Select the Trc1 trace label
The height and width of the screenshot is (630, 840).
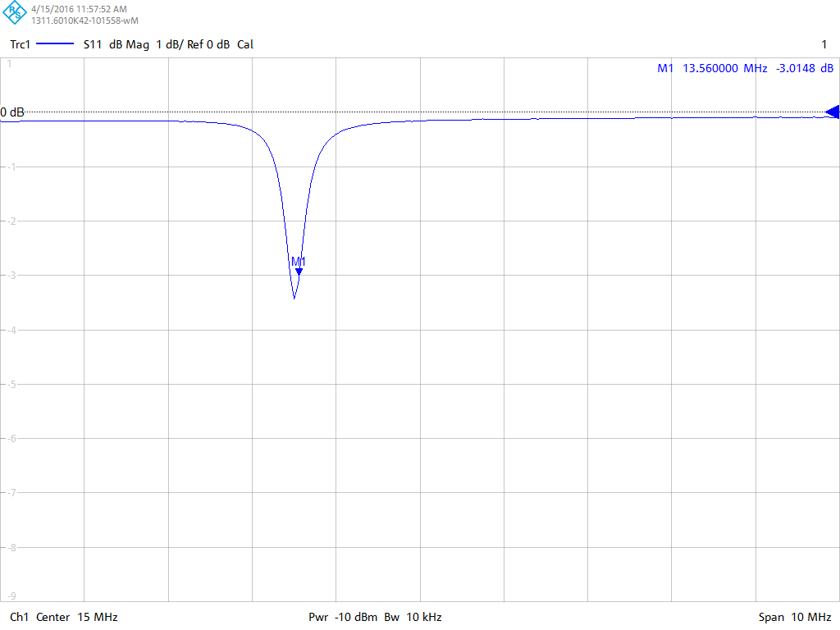(x=21, y=44)
